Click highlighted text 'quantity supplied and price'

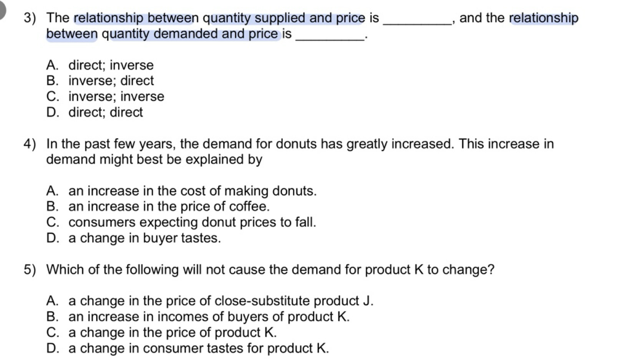pyautogui.click(x=283, y=18)
